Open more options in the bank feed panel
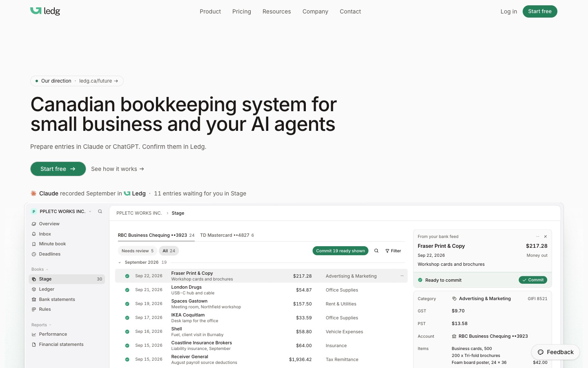Image resolution: width=588 pixels, height=368 pixels. coord(538,236)
